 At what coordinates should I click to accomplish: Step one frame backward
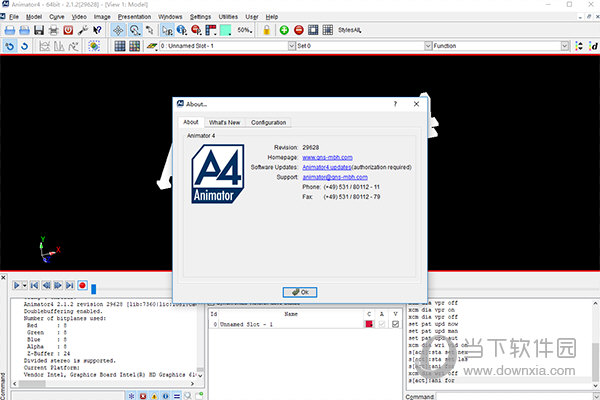click(x=46, y=286)
